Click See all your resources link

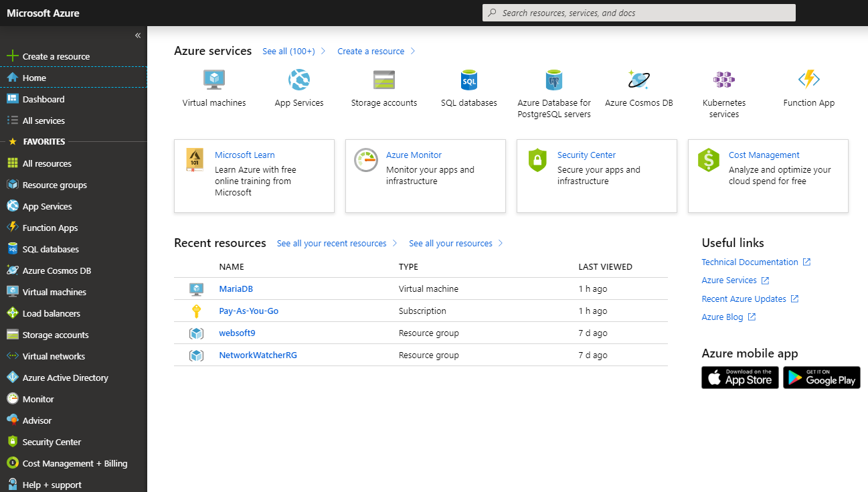450,244
